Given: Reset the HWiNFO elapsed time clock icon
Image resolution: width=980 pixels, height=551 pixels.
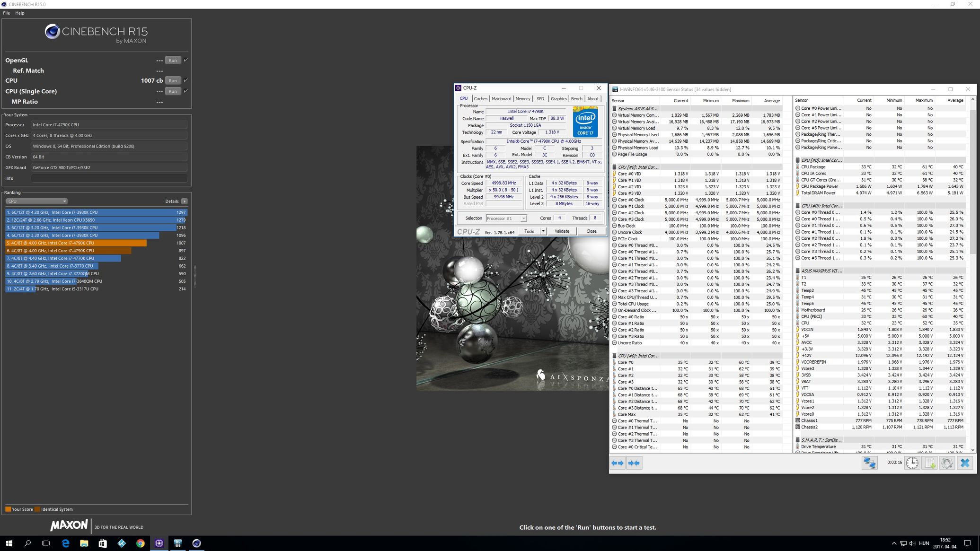Looking at the screenshot, I should pyautogui.click(x=912, y=463).
